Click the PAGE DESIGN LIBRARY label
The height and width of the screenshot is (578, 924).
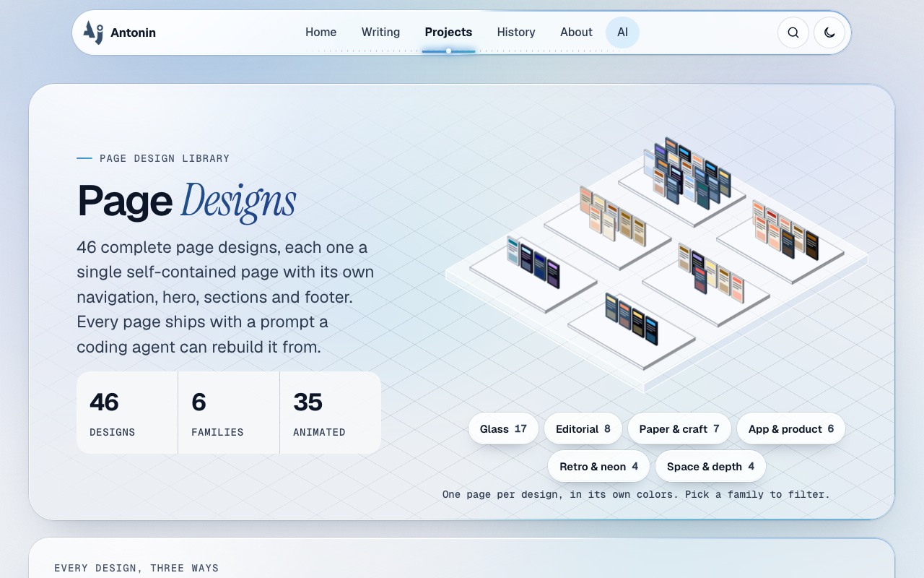165,158
